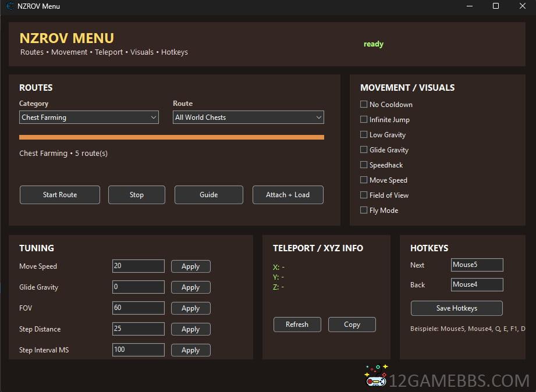Click the MOVEMENT / VISUALS heading

click(407, 88)
